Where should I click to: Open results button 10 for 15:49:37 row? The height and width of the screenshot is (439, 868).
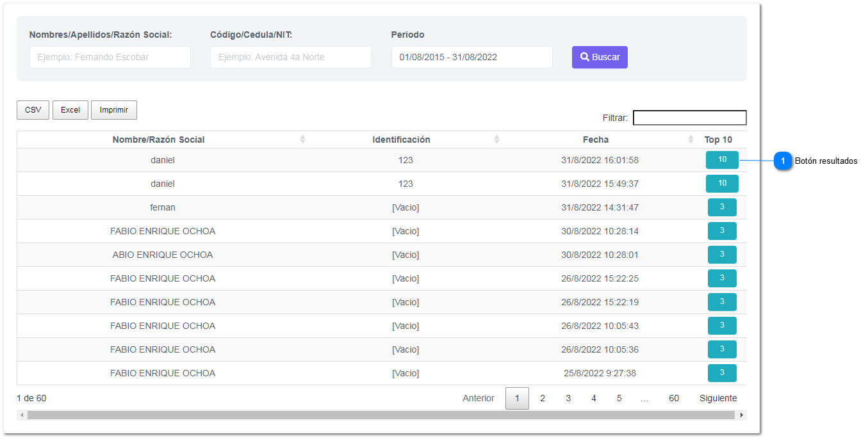(722, 184)
